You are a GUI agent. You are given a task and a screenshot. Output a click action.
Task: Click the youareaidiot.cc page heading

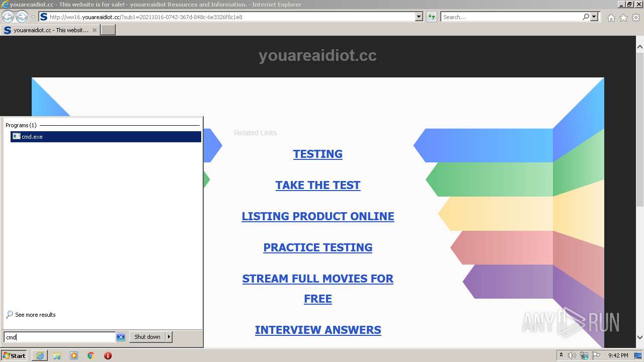tap(317, 55)
